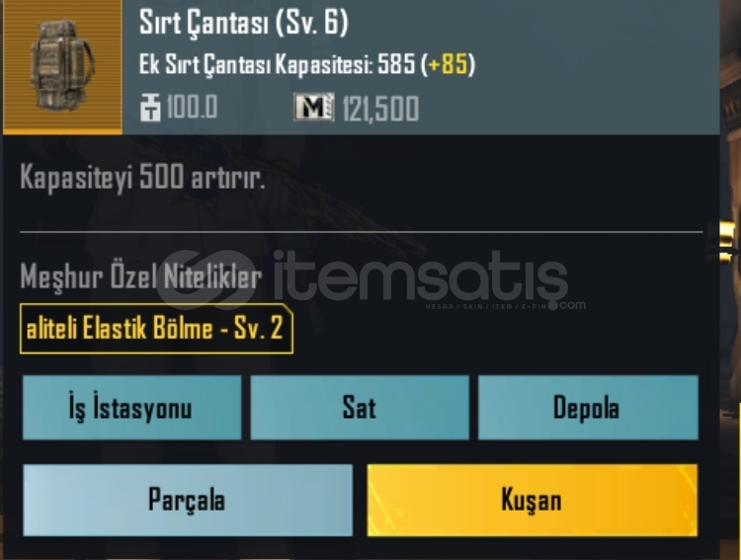The width and height of the screenshot is (741, 560).
Task: Click the yellow object at the right edge
Action: 729,243
